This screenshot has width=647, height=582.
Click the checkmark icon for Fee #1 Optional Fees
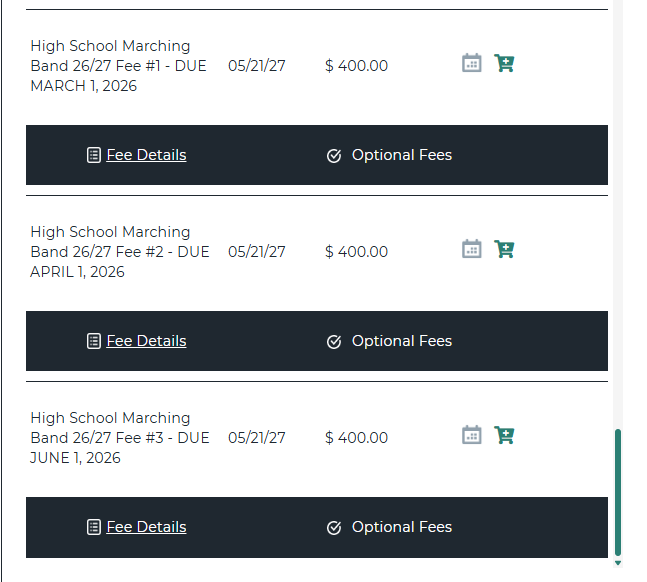[x=334, y=156]
